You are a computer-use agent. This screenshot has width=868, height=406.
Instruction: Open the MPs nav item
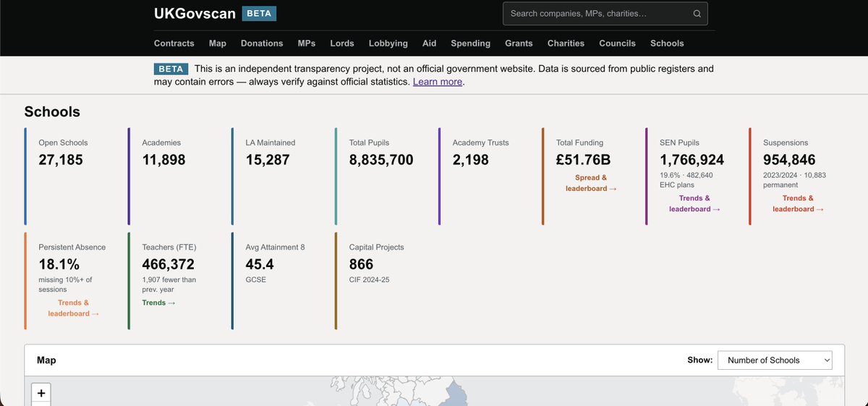tap(307, 43)
